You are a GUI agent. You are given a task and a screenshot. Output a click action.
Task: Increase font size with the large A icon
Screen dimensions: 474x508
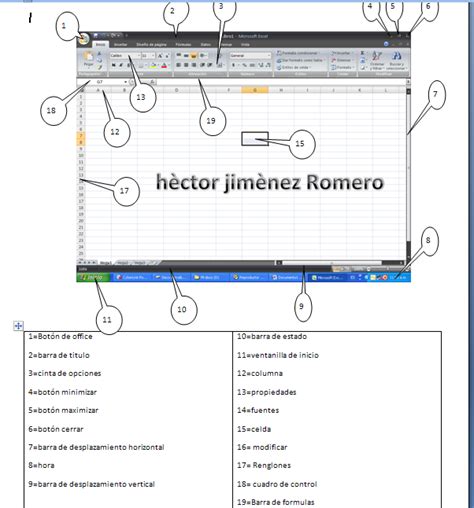pos(160,56)
